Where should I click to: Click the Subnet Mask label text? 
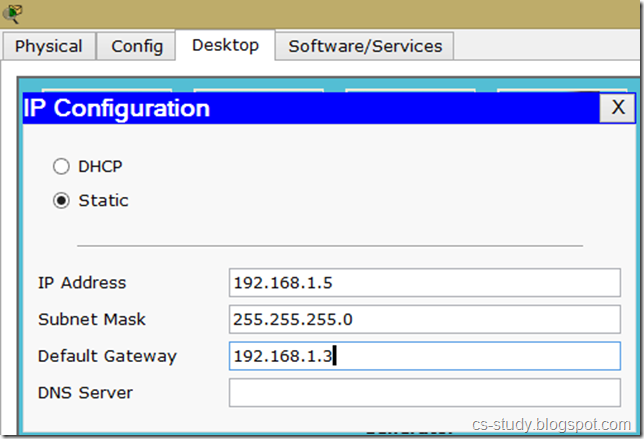[x=91, y=320]
